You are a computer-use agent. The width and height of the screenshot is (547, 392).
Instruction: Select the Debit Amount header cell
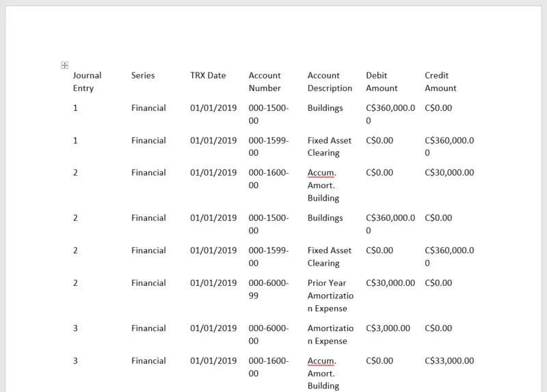click(x=382, y=81)
